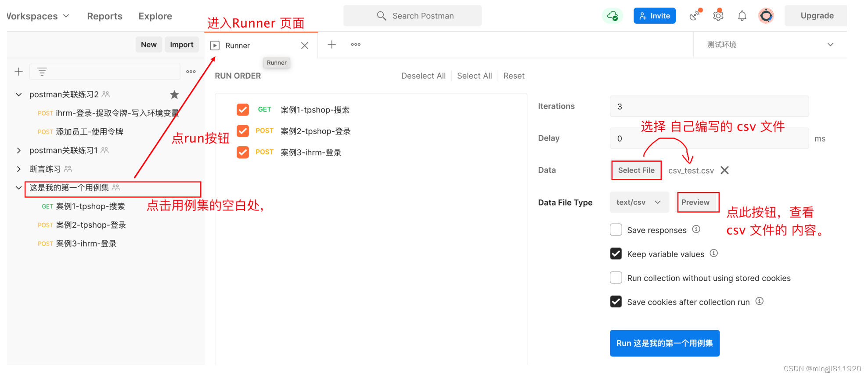Click the csv_test.csv file name
Viewport: 868px width, 377px height.
tap(691, 170)
